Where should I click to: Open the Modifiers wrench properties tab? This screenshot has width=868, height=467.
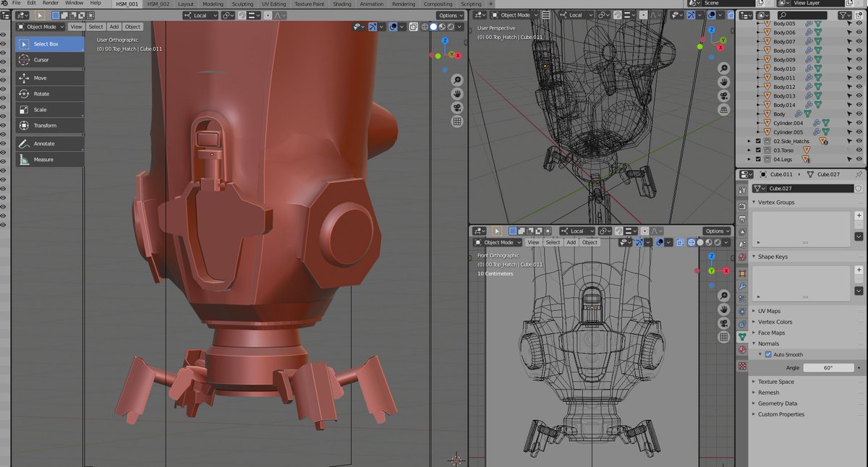tap(742, 286)
